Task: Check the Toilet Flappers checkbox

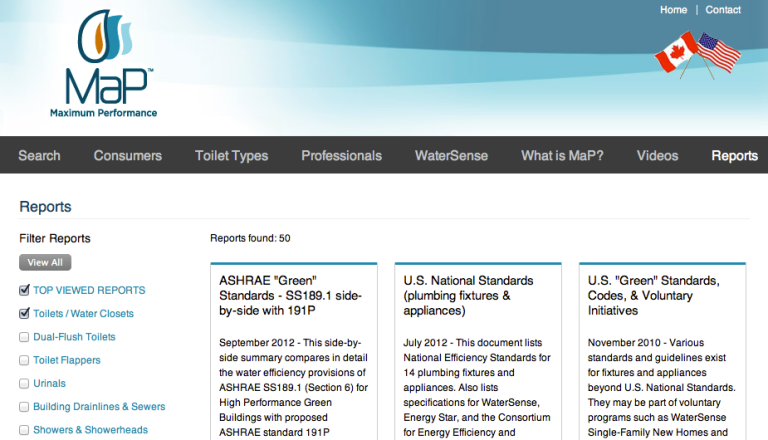Action: click(x=24, y=360)
